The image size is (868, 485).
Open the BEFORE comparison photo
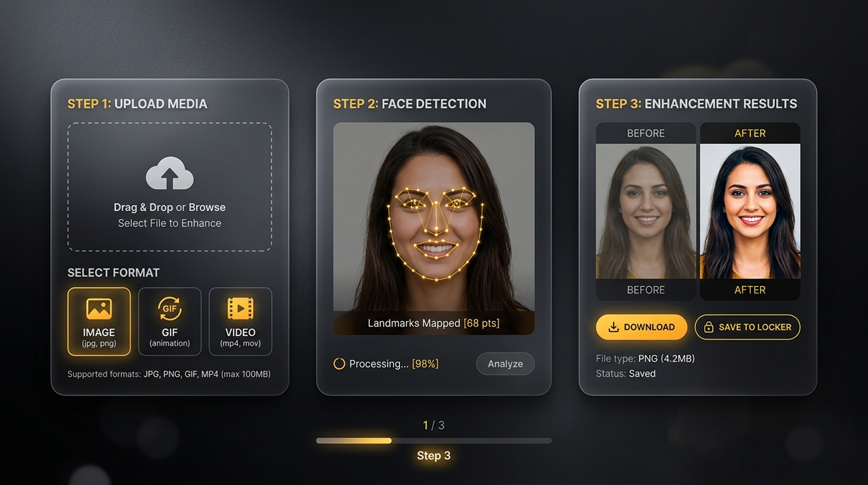point(646,211)
